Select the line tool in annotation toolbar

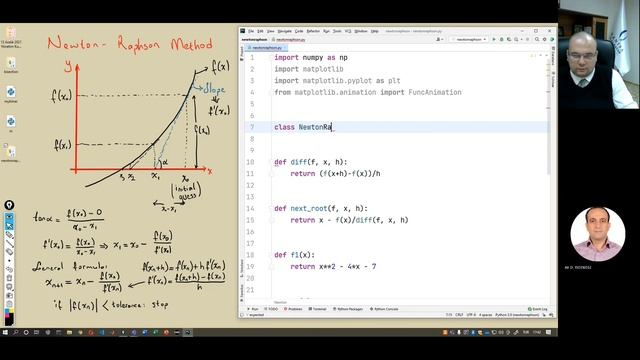coord(9,244)
